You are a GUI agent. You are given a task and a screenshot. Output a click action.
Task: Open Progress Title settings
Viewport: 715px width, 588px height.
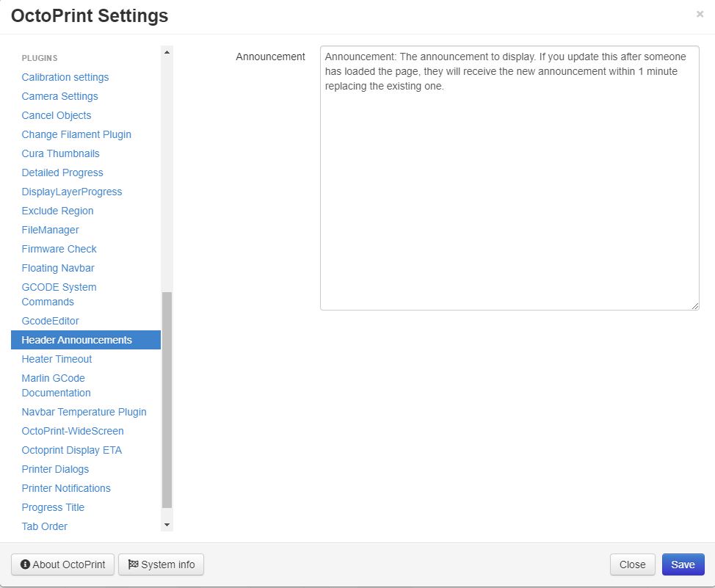(x=53, y=508)
